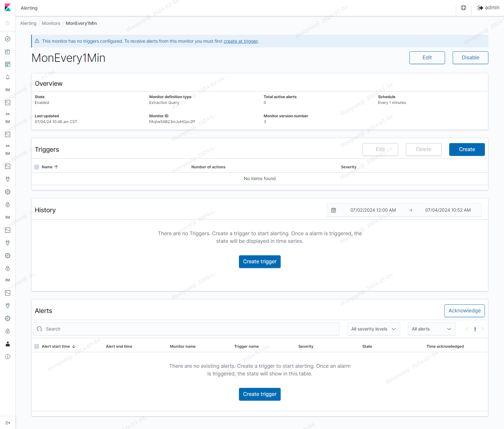The width and height of the screenshot is (504, 429).
Task: Go to Monitors breadcrumb
Action: pos(51,23)
